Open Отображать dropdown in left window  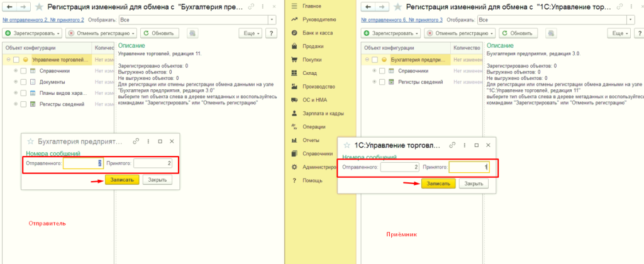click(272, 19)
